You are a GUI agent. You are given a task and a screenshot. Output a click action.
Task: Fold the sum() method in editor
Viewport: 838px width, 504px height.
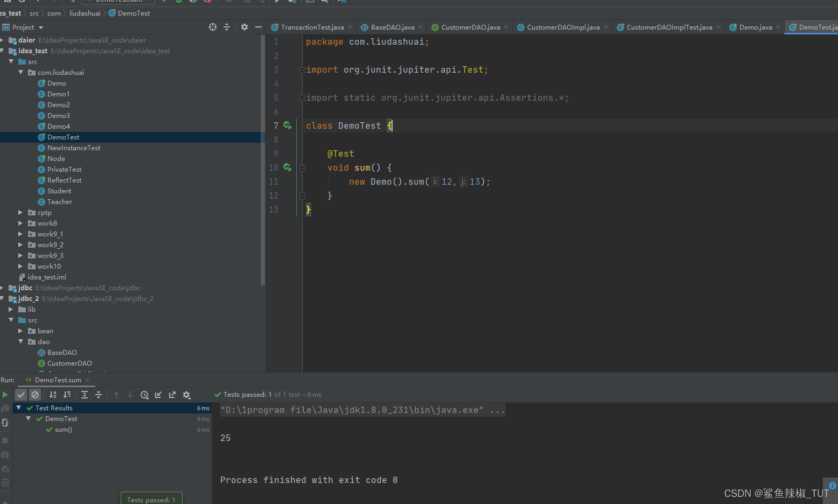tap(302, 168)
